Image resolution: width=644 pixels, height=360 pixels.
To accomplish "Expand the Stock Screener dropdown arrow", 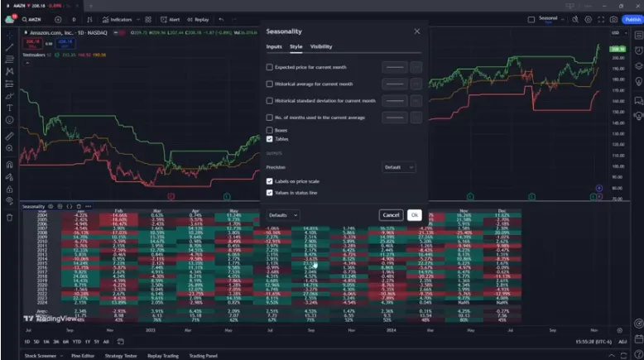I will pos(61,356).
